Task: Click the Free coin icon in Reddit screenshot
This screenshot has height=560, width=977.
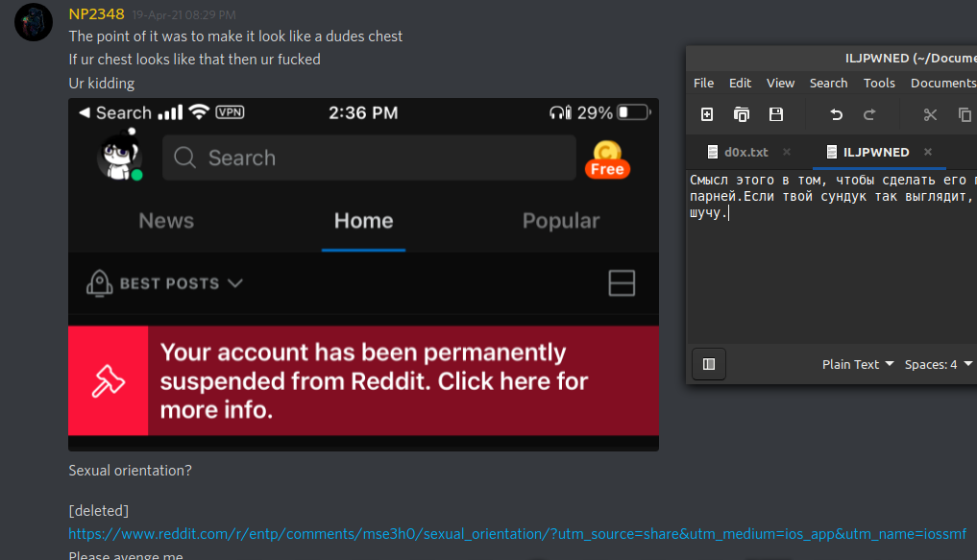Action: click(x=607, y=159)
